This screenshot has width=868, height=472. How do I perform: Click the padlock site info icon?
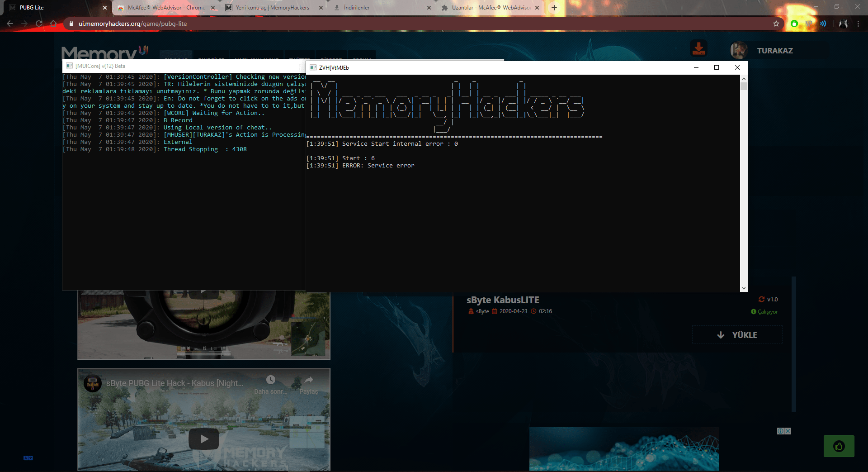[x=71, y=24]
